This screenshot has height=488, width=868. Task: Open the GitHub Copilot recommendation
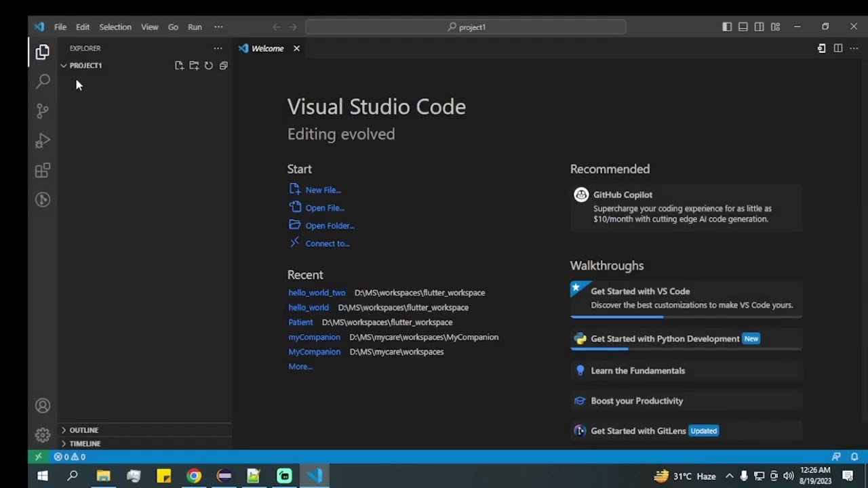tap(686, 207)
